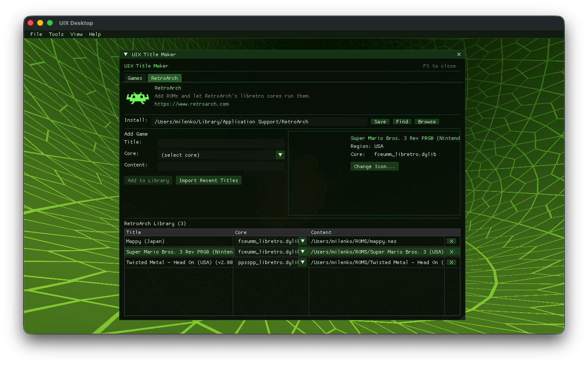The height and width of the screenshot is (365, 588).
Task: Click the Core column header
Action: pyautogui.click(x=271, y=232)
